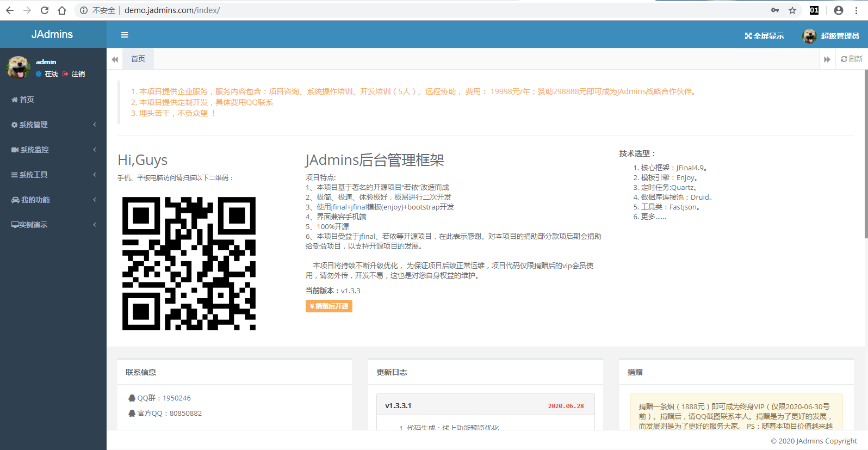
Task: Click the 实例演示 monitor icon
Action: [x=15, y=225]
